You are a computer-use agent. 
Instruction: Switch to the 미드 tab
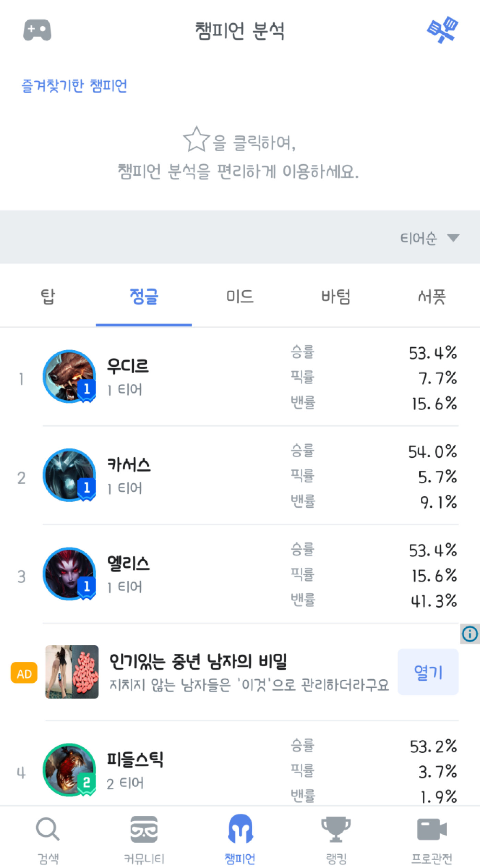[x=240, y=296]
